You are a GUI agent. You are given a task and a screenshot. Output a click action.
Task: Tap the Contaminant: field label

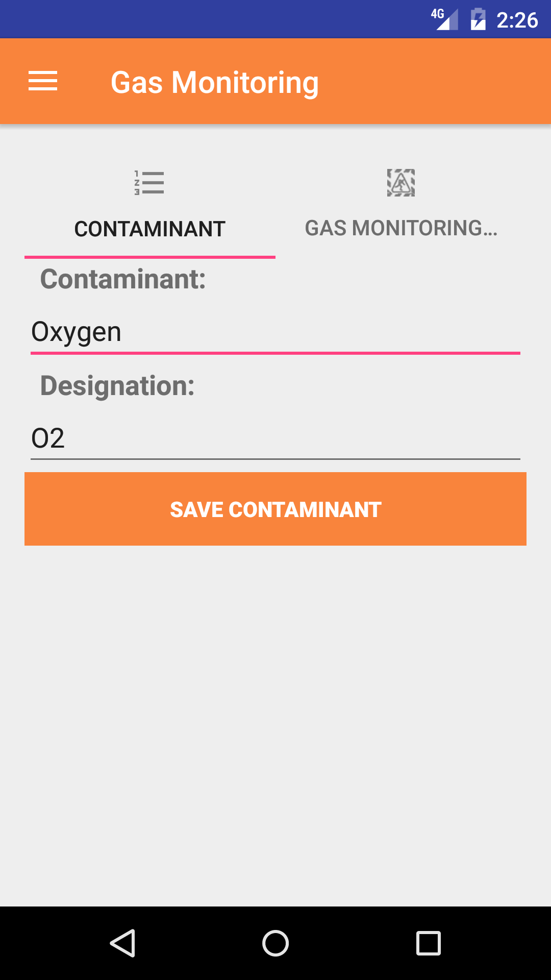pyautogui.click(x=123, y=279)
